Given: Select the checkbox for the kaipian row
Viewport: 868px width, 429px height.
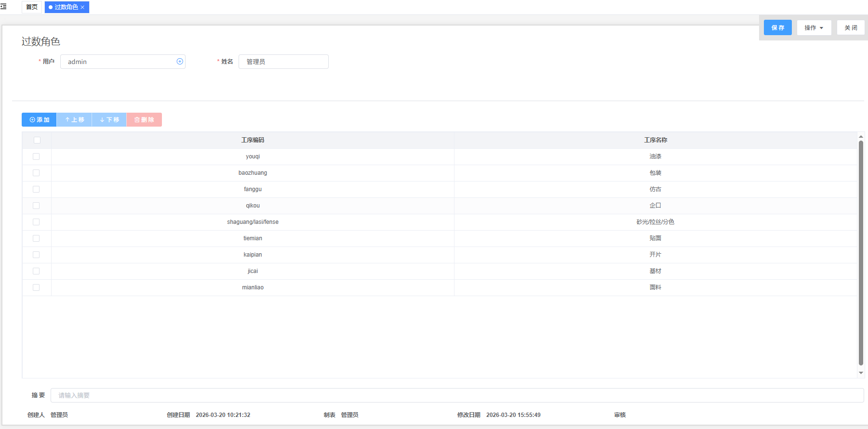Looking at the screenshot, I should [36, 255].
